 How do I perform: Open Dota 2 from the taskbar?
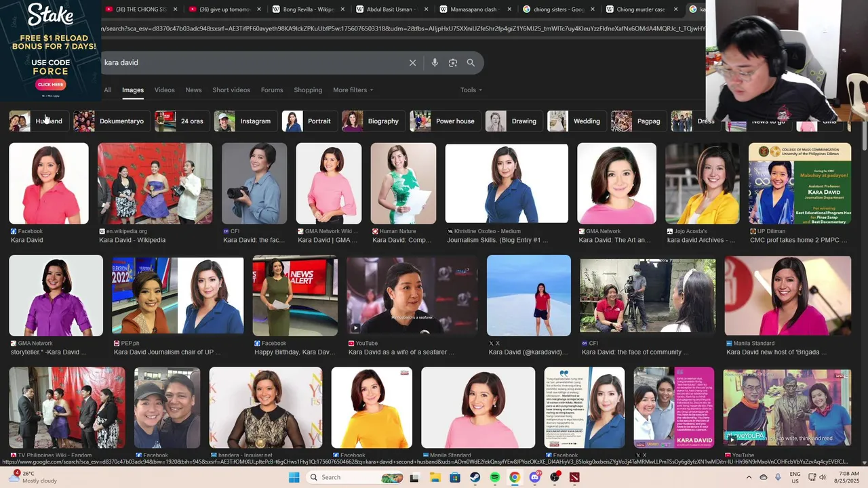pyautogui.click(x=575, y=477)
